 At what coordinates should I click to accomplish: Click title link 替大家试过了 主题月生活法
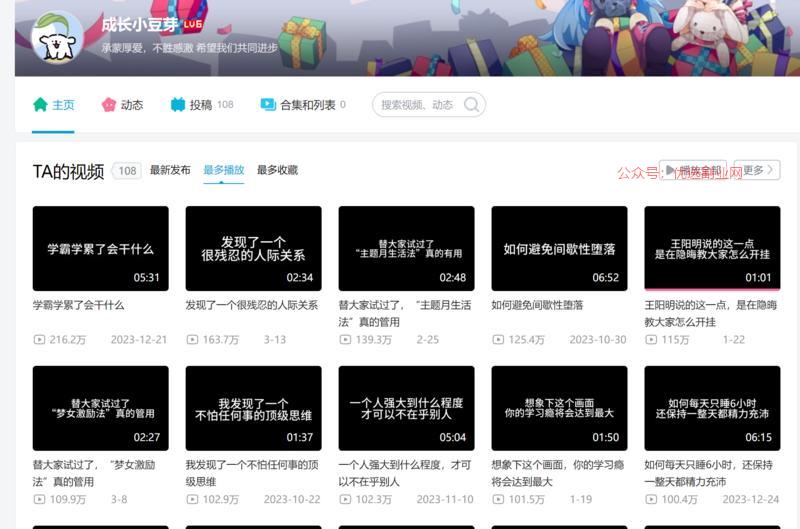(405, 313)
